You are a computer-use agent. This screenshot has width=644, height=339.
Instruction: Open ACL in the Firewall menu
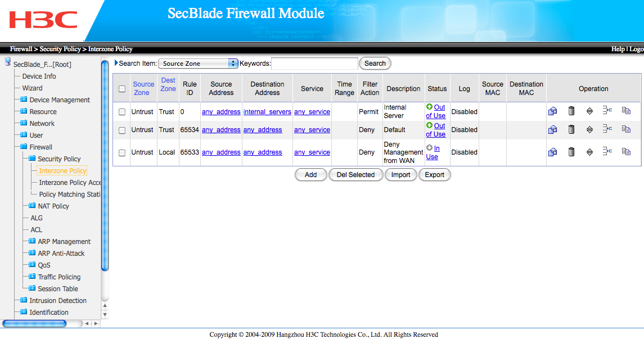tap(37, 230)
